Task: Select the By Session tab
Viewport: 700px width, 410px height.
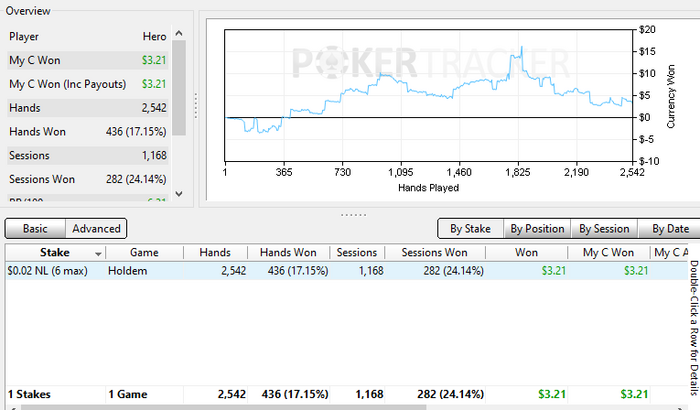Action: click(x=604, y=229)
